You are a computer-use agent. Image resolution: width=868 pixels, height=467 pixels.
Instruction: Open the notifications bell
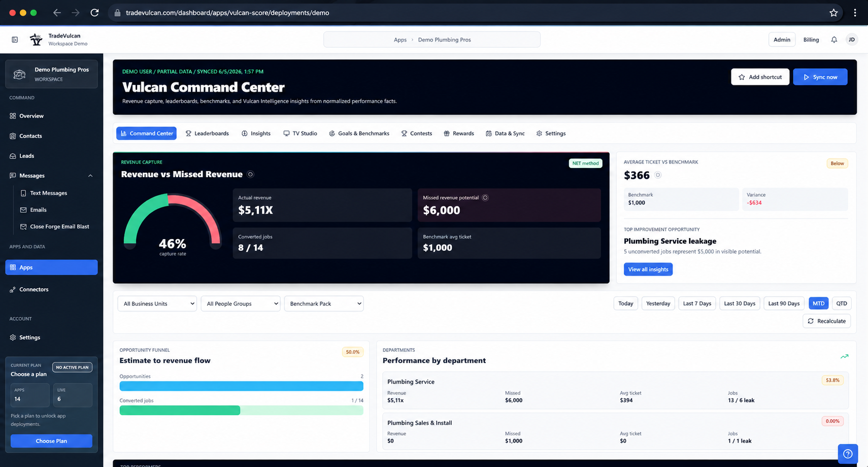pyautogui.click(x=834, y=40)
